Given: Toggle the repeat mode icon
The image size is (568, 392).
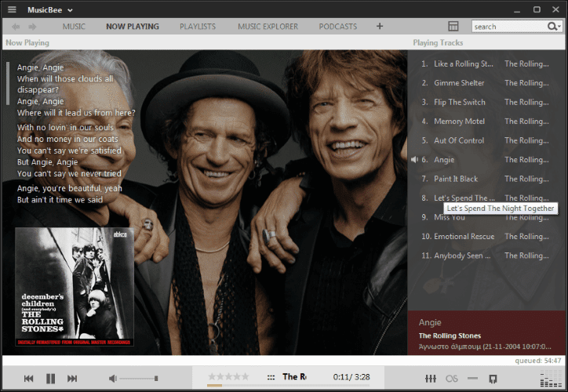Looking at the screenshot, I should click(x=472, y=379).
